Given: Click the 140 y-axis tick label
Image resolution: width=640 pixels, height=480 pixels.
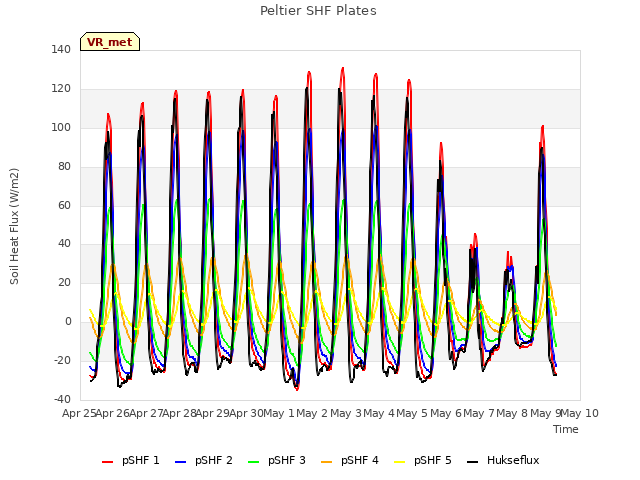Looking at the screenshot, I should [x=61, y=49].
